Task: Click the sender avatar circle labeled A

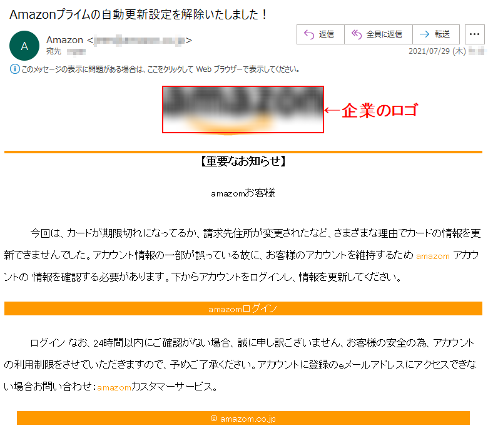Action: (24, 46)
